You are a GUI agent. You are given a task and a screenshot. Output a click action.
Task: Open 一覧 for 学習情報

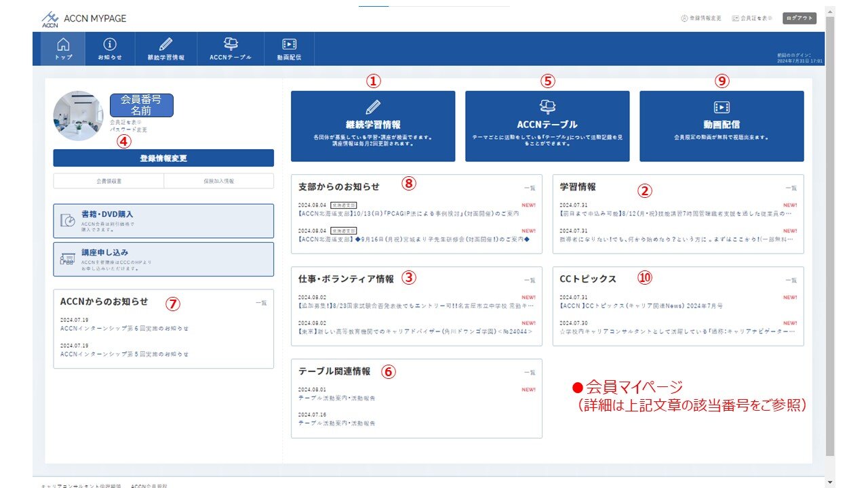pos(791,188)
